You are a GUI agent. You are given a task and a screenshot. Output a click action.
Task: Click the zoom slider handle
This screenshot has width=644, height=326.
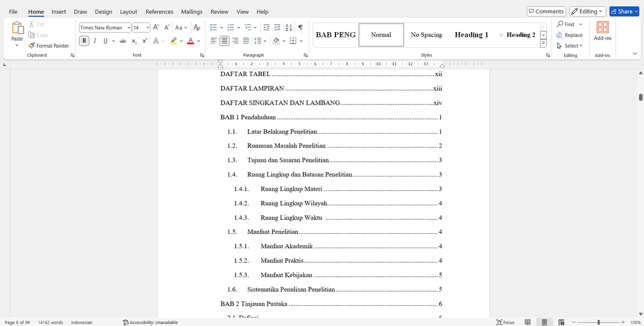[598, 322]
